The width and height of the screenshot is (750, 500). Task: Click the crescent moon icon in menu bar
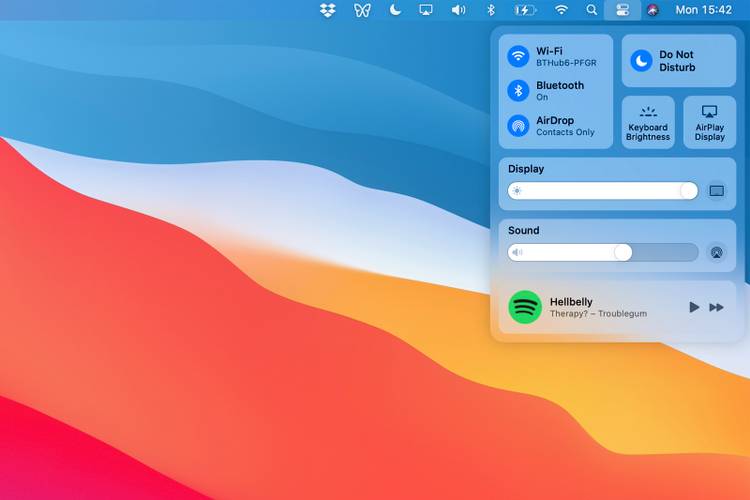[x=395, y=10]
